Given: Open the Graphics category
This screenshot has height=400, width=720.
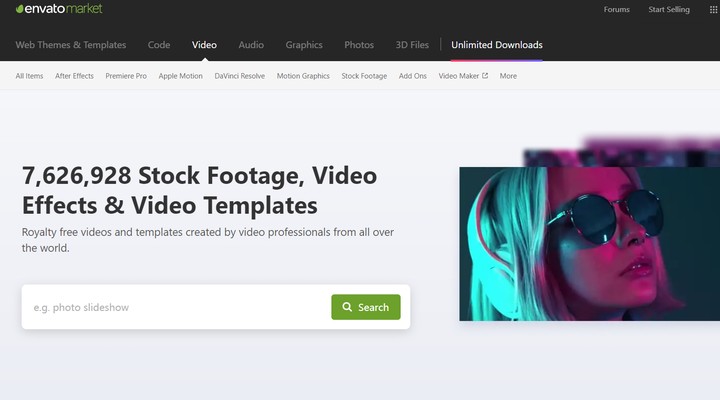Looking at the screenshot, I should 304,45.
